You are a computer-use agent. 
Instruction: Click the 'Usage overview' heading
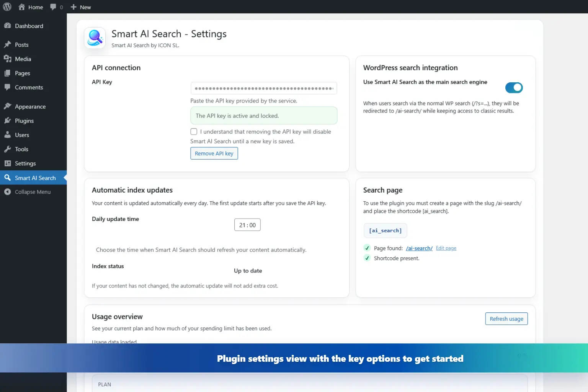click(x=117, y=317)
